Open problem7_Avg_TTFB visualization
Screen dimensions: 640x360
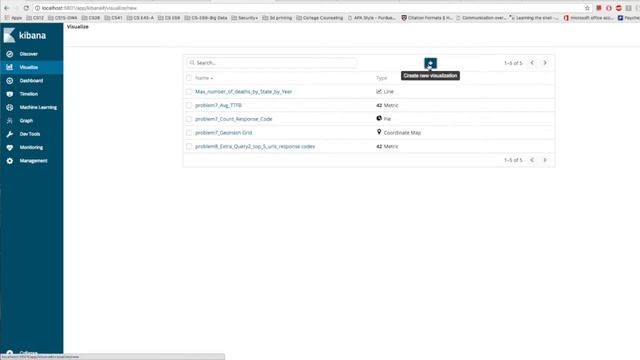point(218,105)
